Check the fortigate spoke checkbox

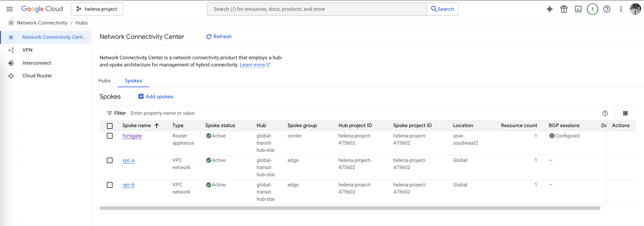point(110,136)
